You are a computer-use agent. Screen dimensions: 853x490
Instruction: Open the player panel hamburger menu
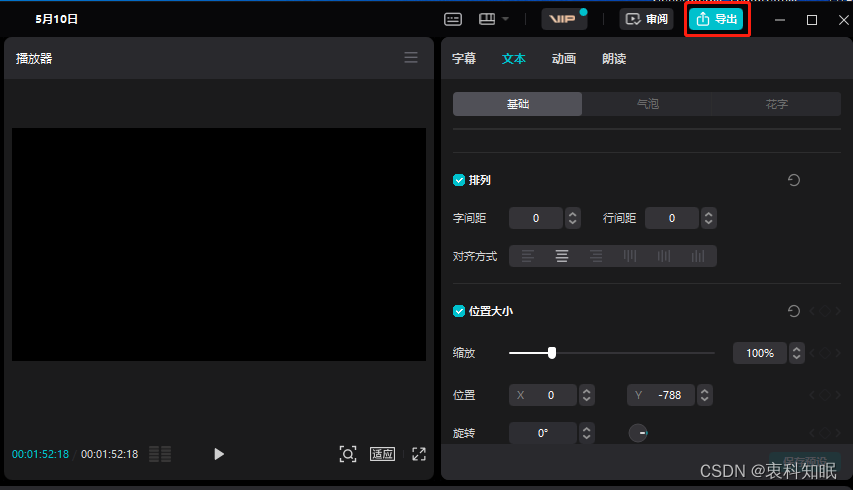tap(411, 58)
